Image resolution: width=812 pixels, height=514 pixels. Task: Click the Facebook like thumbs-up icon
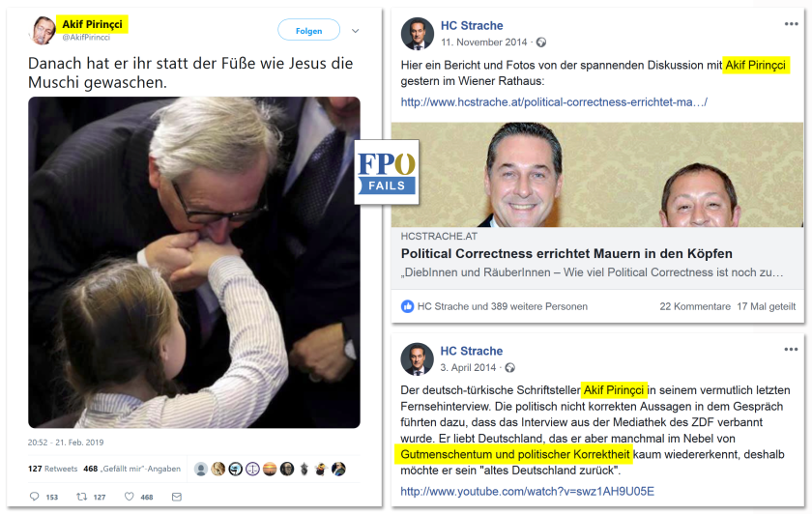point(408,306)
